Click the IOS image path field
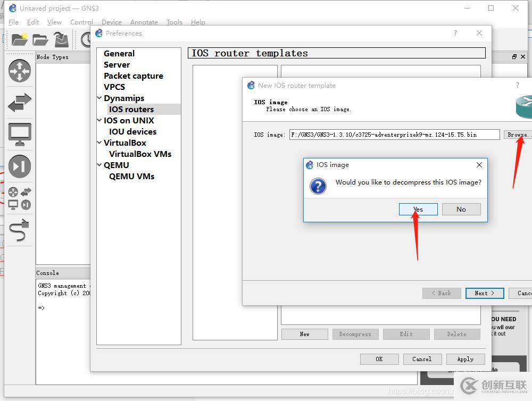The width and height of the screenshot is (532, 401). (x=394, y=135)
